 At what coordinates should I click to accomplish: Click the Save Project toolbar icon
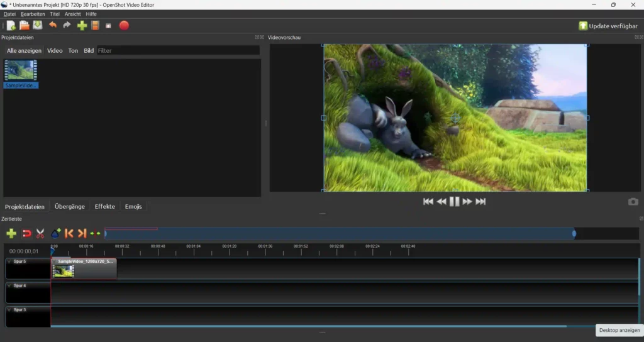coord(38,26)
